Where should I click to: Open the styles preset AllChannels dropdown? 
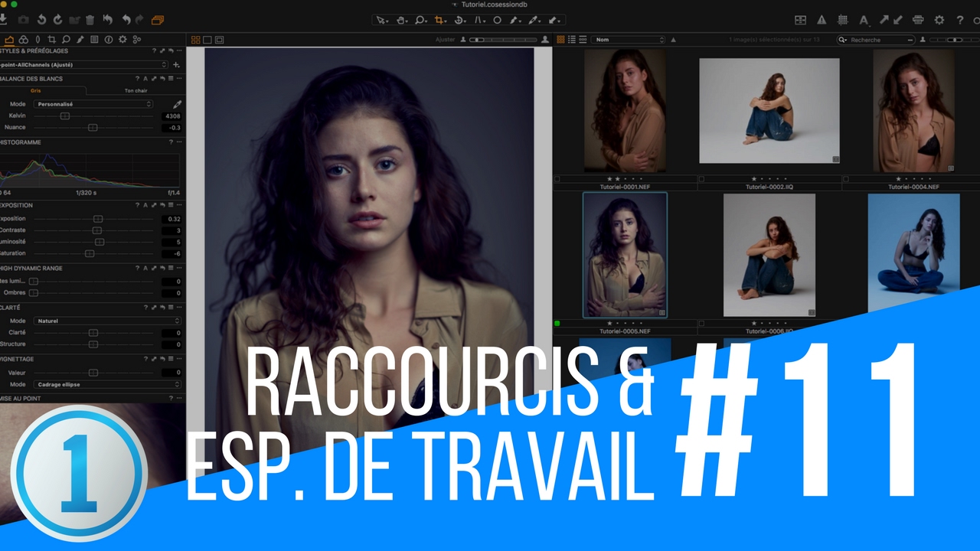coord(84,65)
